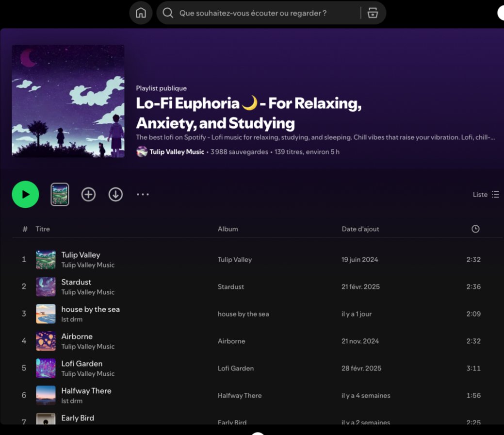Image resolution: width=504 pixels, height=435 pixels.
Task: Open Tulip Valley Music artist under Lofi Garden
Action: tap(88, 374)
